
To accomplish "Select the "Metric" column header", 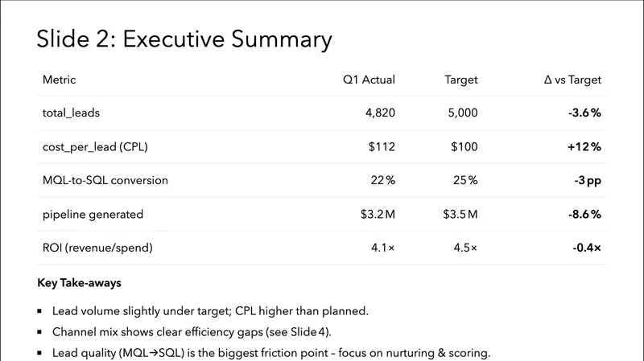I will pos(59,80).
